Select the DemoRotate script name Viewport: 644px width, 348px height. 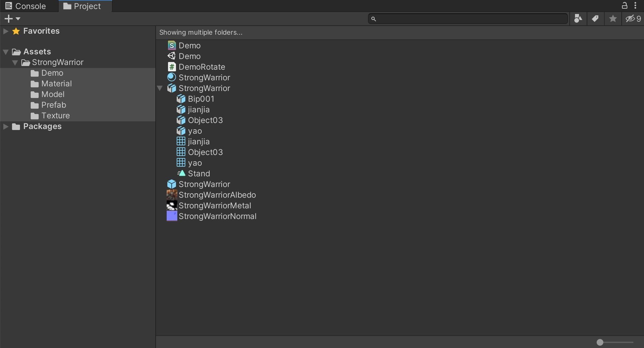(x=202, y=67)
